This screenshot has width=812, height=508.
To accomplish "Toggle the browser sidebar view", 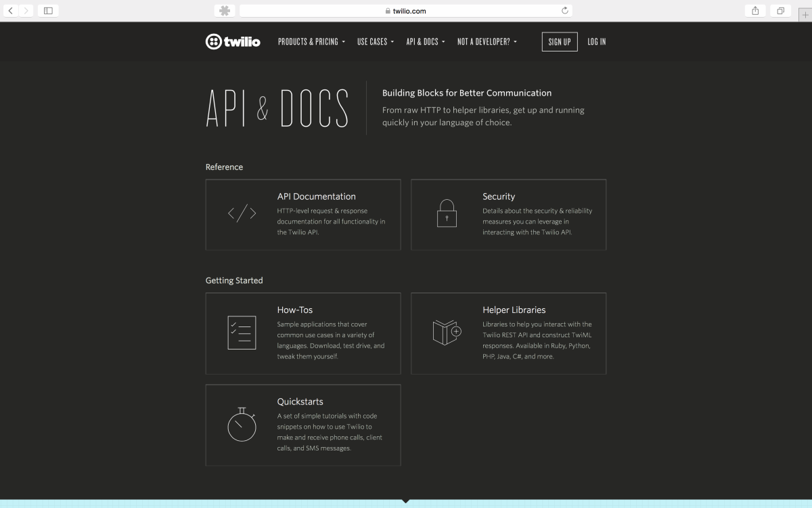I will pyautogui.click(x=47, y=10).
